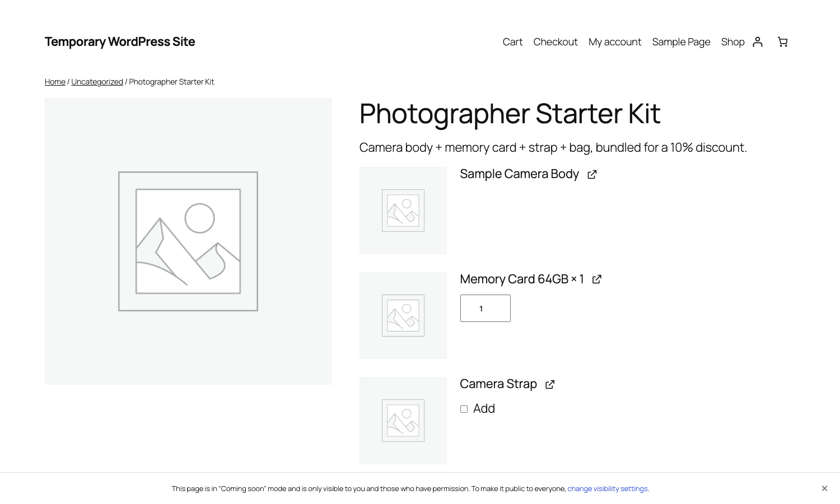The width and height of the screenshot is (840, 504).
Task: Open Camera Strap external link icon
Action: pyautogui.click(x=550, y=384)
